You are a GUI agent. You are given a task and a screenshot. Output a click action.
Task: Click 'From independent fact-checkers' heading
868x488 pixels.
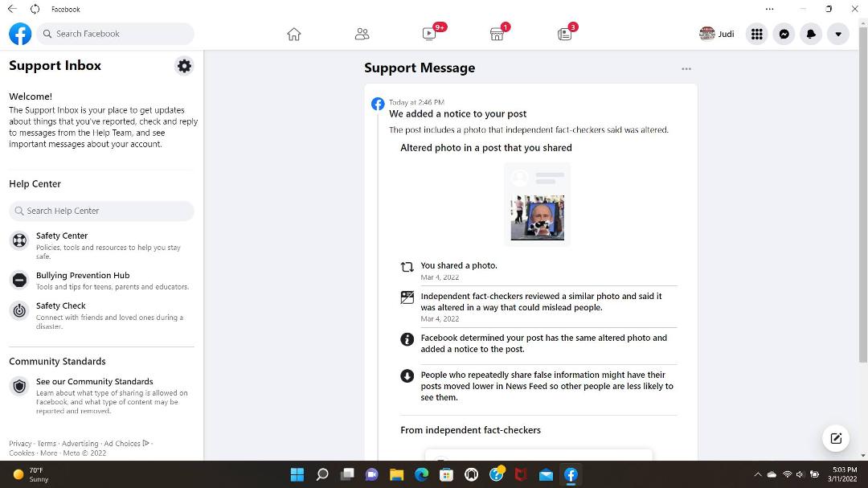click(x=470, y=430)
